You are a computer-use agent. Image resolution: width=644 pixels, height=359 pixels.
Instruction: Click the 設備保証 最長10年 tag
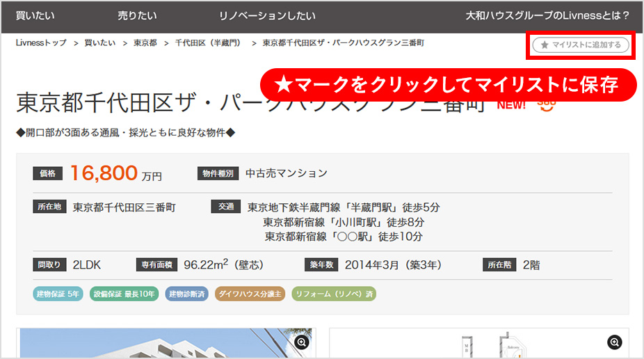(x=124, y=294)
